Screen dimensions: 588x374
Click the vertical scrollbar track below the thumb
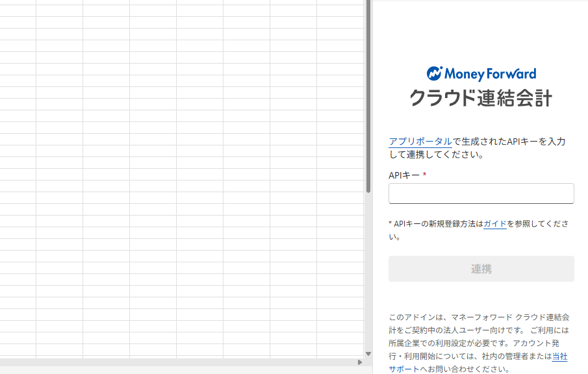click(x=368, y=273)
